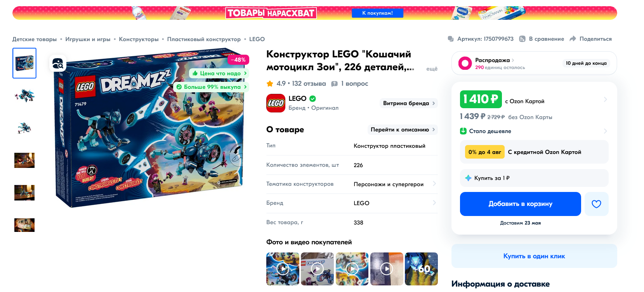This screenshot has width=644, height=292.
Task: Click the comparison icon next to В сравнение
Action: coord(522,39)
